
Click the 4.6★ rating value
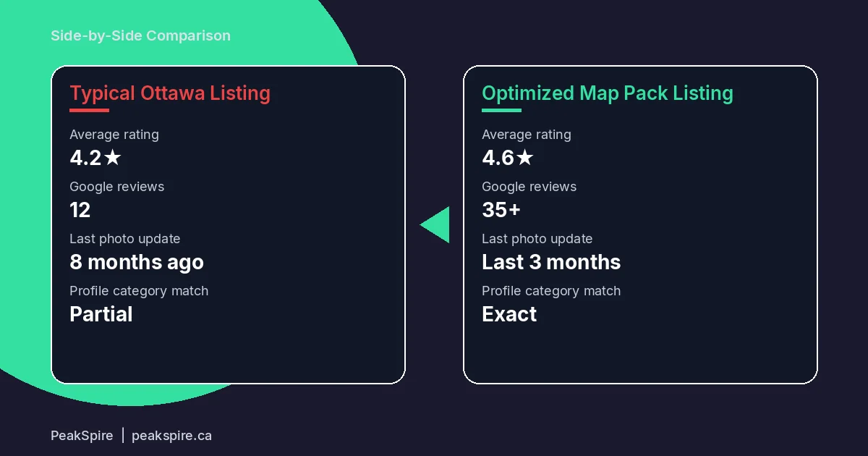[x=508, y=158]
